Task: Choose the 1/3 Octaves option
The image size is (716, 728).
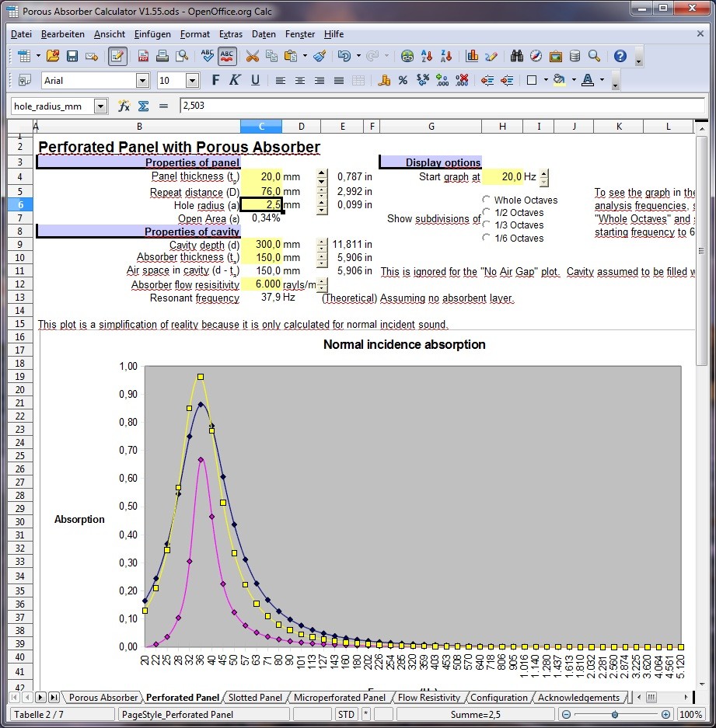Action: pos(487,225)
